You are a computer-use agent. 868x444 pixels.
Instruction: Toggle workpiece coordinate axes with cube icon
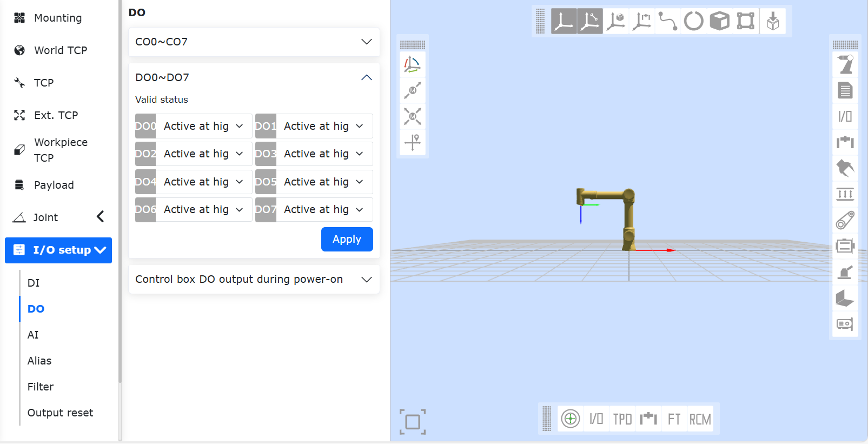pos(615,21)
